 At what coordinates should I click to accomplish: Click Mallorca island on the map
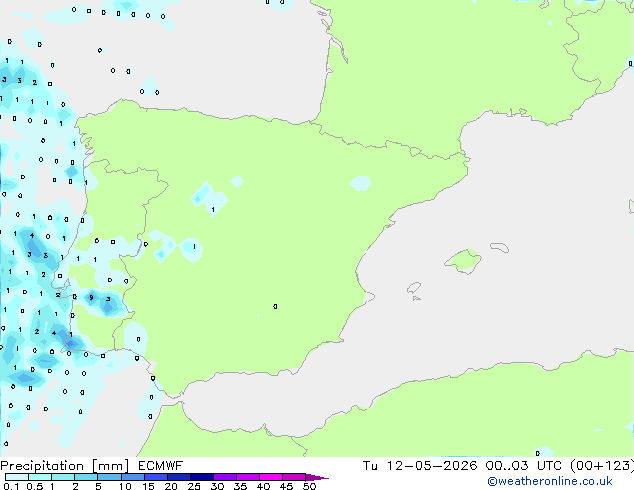pos(464,261)
